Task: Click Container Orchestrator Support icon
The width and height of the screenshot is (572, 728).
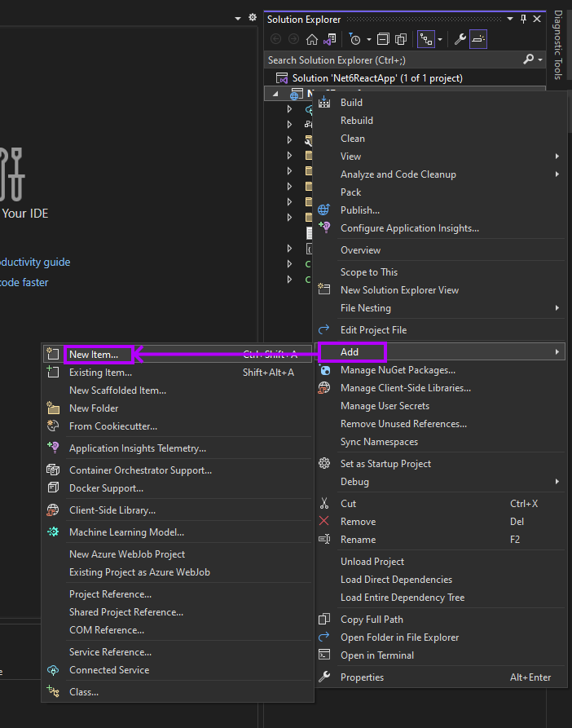Action: click(x=53, y=470)
